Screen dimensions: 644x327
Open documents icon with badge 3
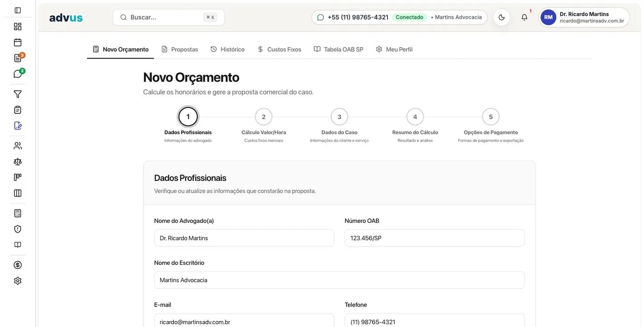click(17, 58)
